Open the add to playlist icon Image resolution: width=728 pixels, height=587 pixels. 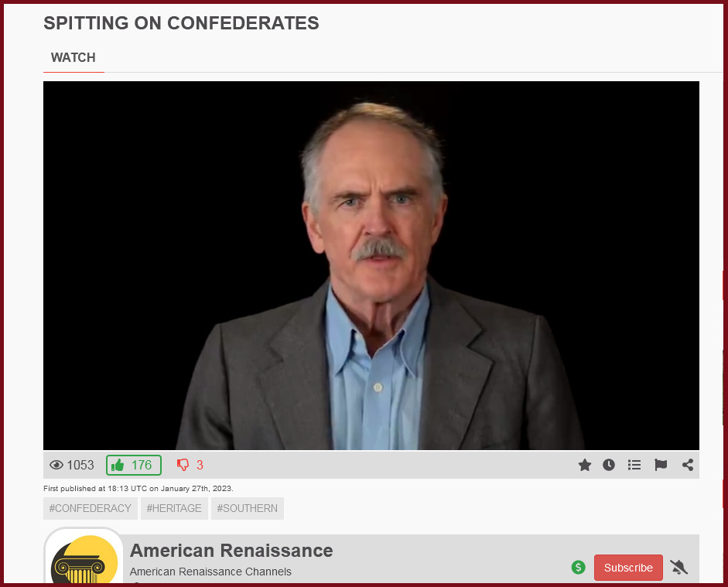click(x=634, y=465)
